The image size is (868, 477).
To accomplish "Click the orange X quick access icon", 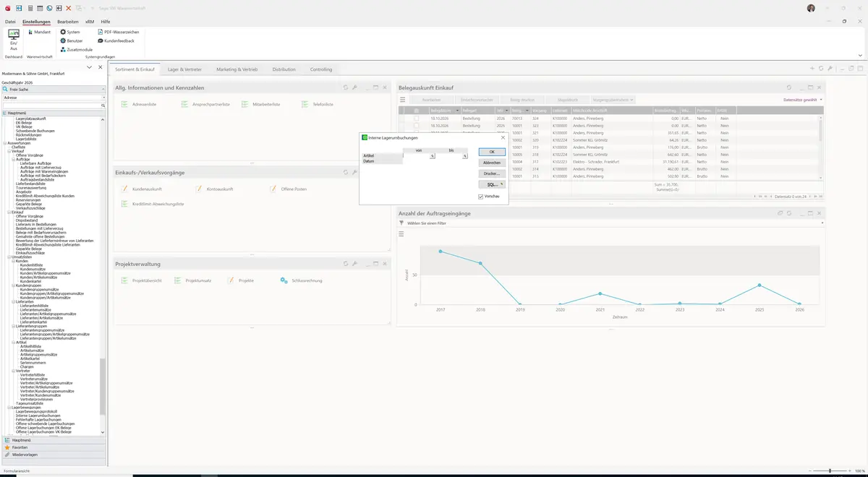I will tap(69, 8).
